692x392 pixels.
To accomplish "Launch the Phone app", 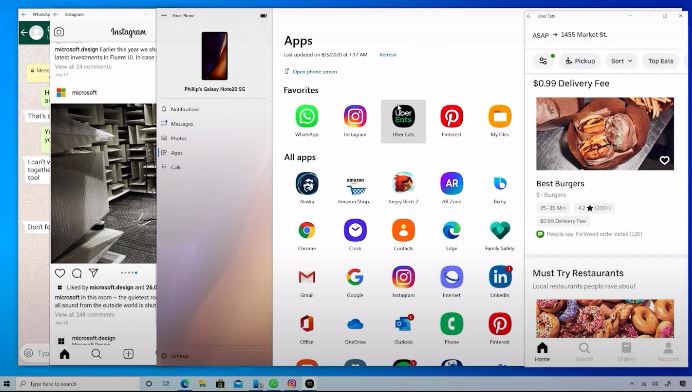I will 451,324.
